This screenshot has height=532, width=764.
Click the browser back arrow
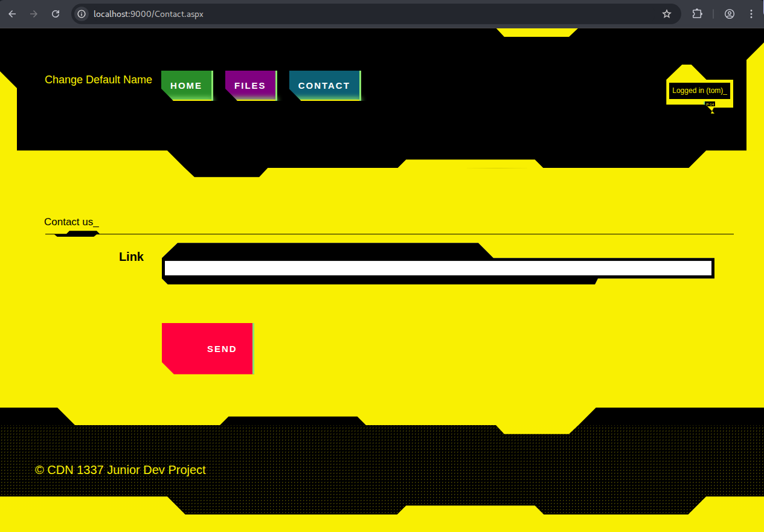click(x=12, y=14)
